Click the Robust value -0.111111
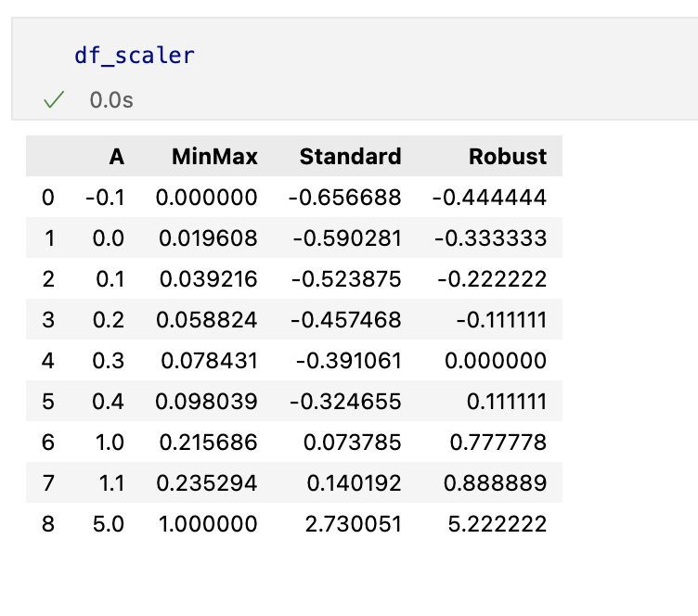Viewport: 698px width, 616px height. click(501, 320)
